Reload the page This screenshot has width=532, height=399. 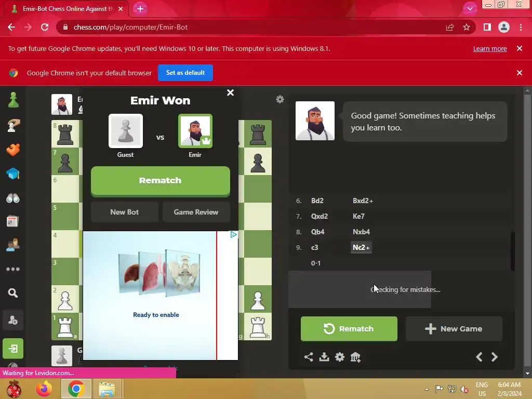(45, 27)
